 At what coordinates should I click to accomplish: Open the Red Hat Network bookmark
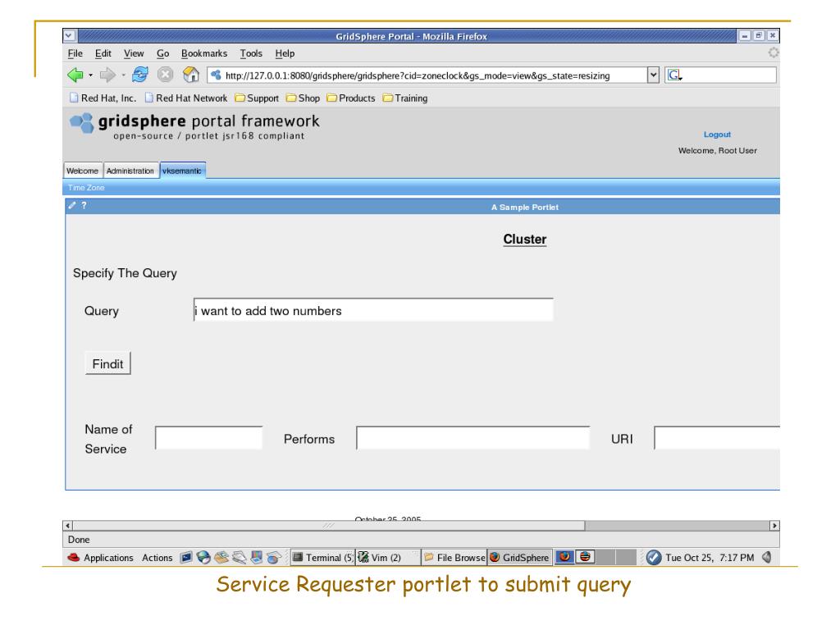point(186,98)
